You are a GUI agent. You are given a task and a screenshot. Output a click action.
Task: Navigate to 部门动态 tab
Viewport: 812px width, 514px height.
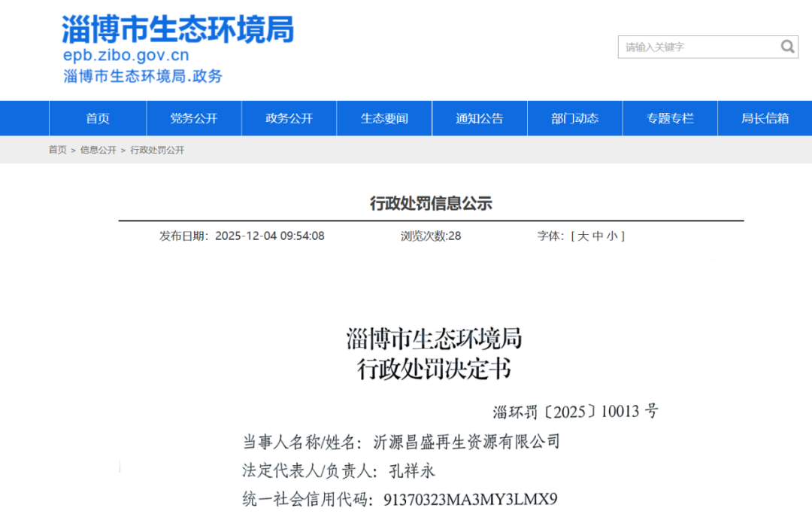(574, 118)
